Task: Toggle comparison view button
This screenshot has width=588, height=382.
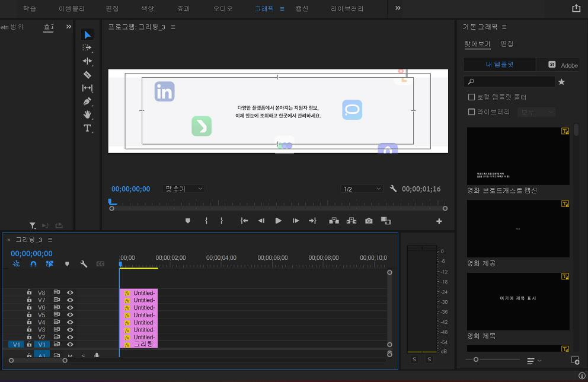Action: [386, 221]
